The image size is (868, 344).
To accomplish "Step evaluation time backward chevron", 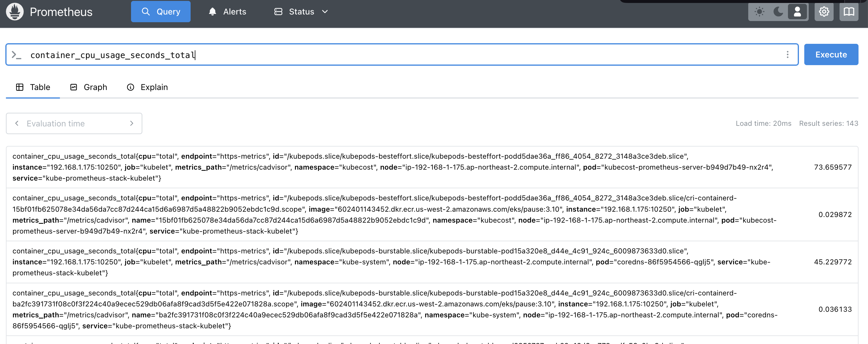I will [17, 123].
